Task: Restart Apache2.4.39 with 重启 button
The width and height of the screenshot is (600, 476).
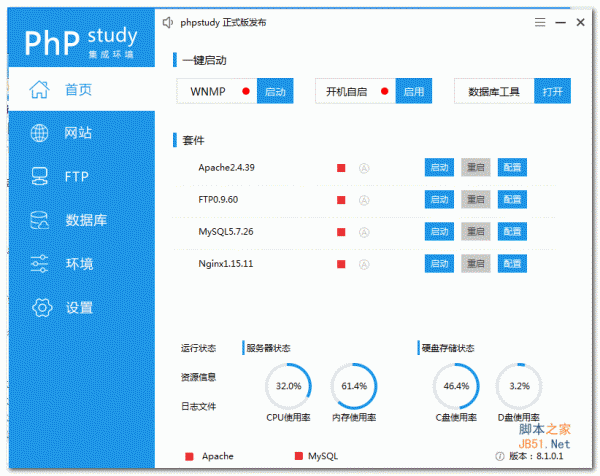Action: click(x=476, y=167)
